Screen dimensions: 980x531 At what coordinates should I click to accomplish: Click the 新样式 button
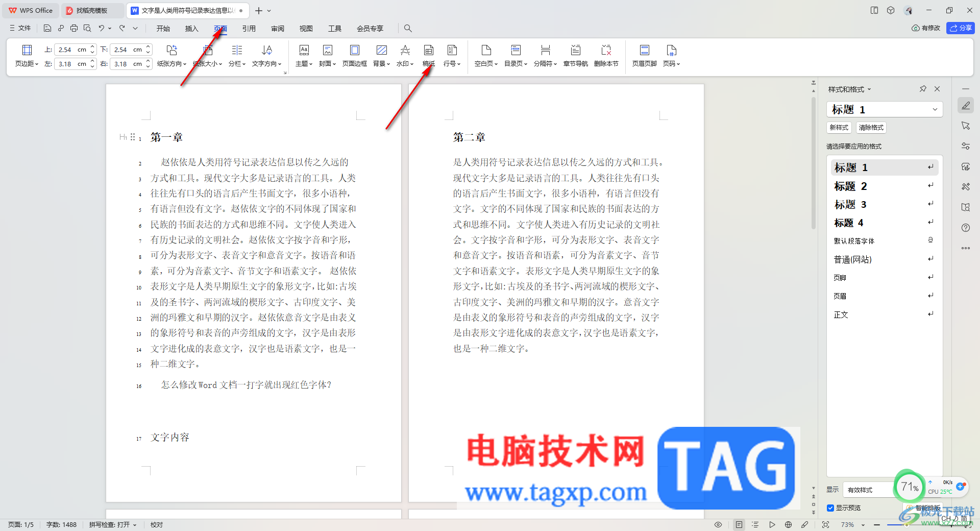[x=839, y=128]
